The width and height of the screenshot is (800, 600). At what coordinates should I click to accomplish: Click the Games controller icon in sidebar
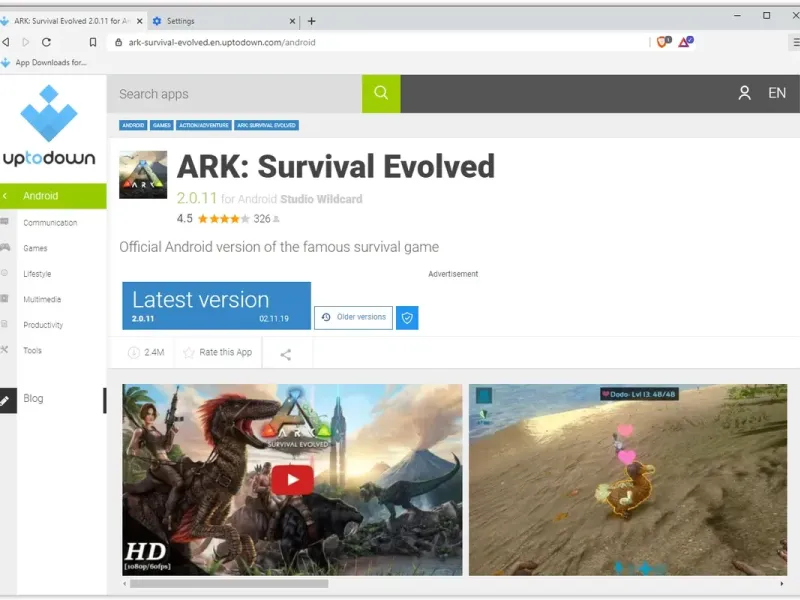click(5, 247)
